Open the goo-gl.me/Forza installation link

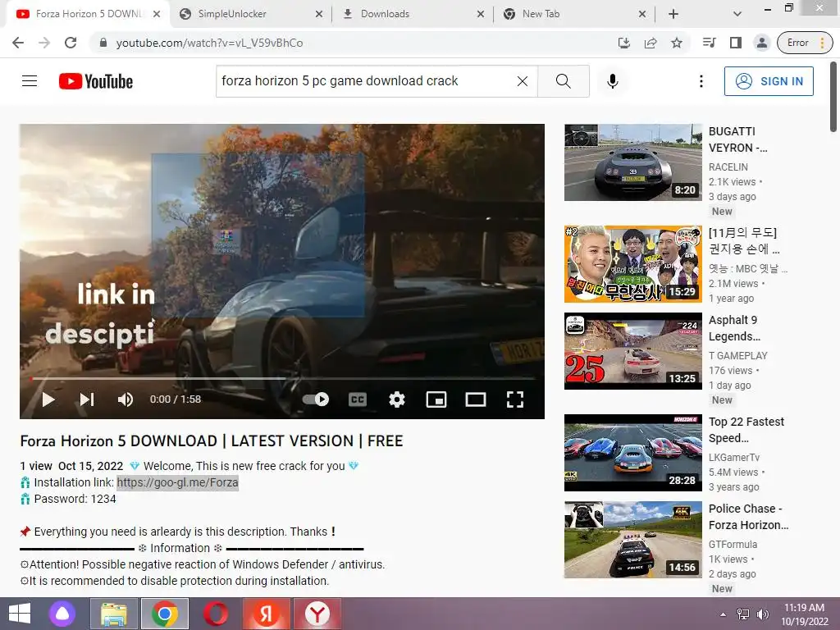tap(177, 482)
